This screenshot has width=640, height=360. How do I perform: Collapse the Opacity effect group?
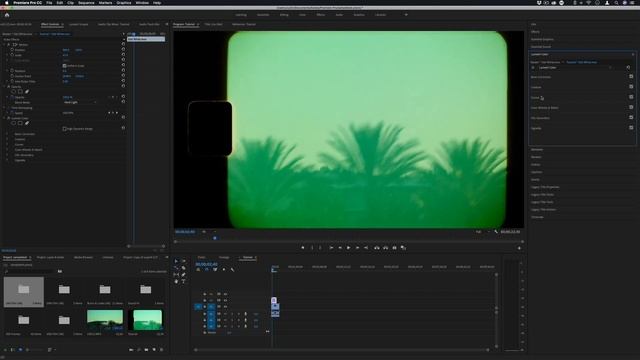point(4,87)
